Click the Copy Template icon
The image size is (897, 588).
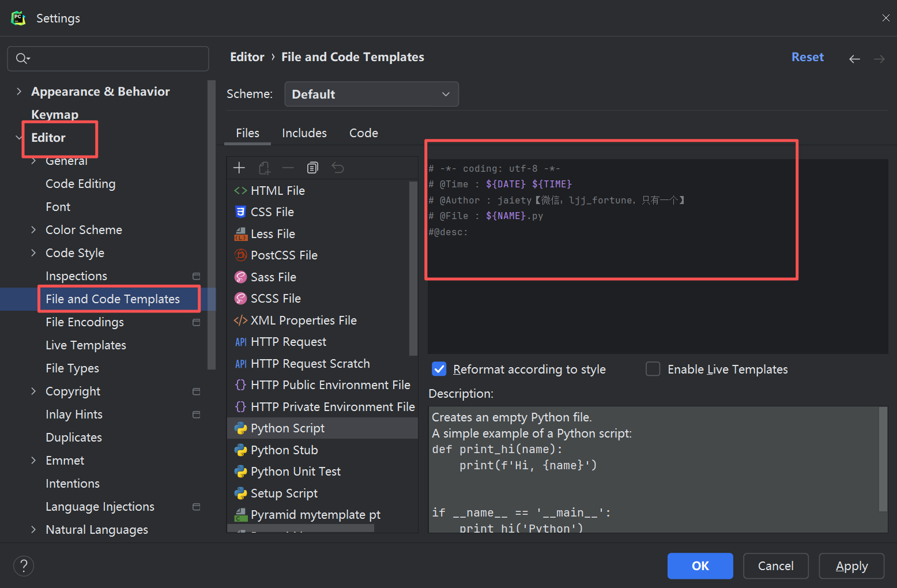coord(312,168)
